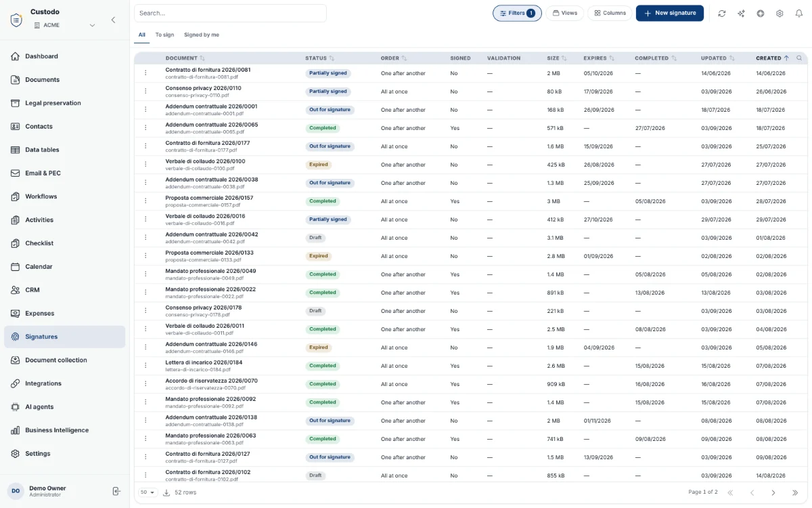This screenshot has width=812, height=508.
Task: Click the logout icon next to Demo Owner
Action: pos(116,491)
